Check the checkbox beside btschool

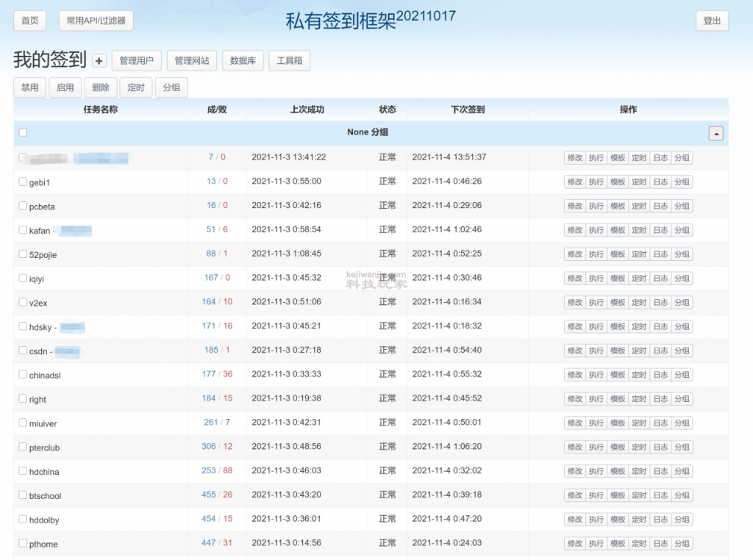(x=23, y=495)
